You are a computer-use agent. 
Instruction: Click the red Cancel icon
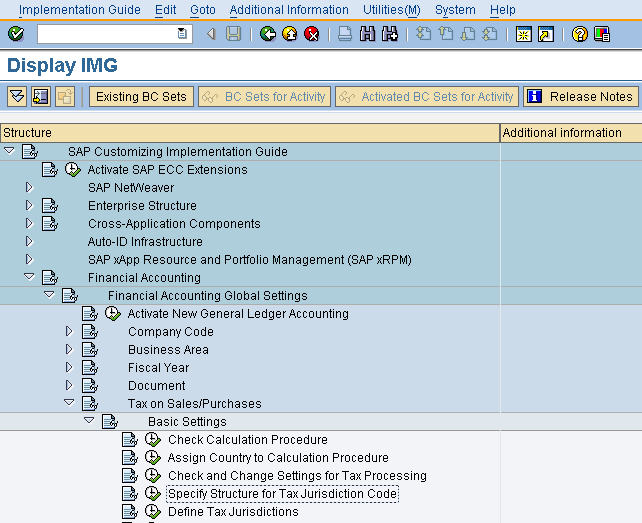tap(312, 34)
